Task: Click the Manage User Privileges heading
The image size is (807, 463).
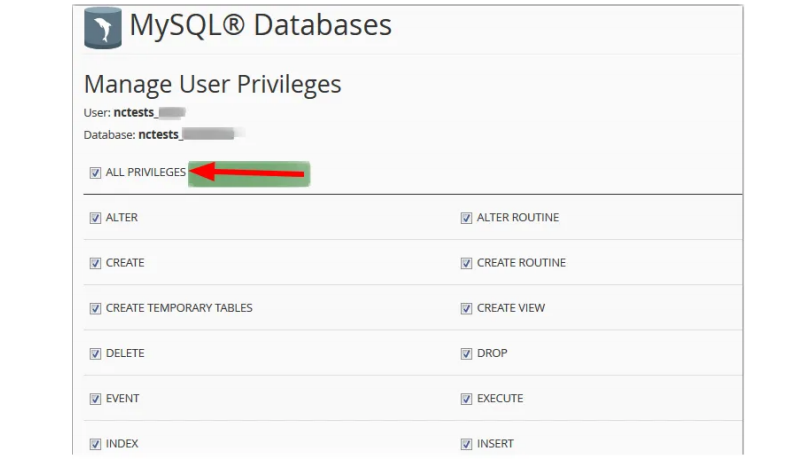Action: click(x=212, y=84)
